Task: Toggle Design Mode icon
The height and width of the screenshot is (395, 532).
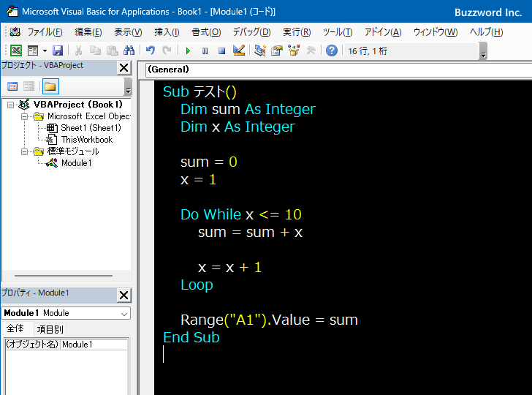Action: (239, 50)
